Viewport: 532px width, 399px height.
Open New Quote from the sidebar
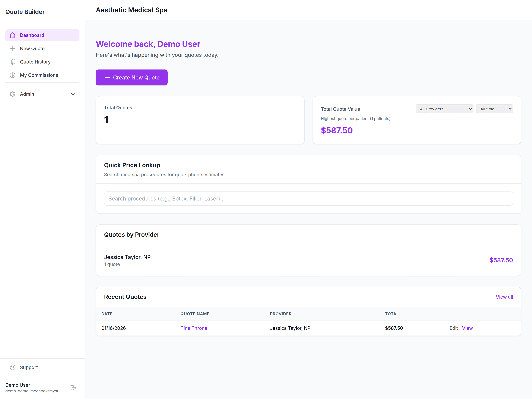point(42,49)
